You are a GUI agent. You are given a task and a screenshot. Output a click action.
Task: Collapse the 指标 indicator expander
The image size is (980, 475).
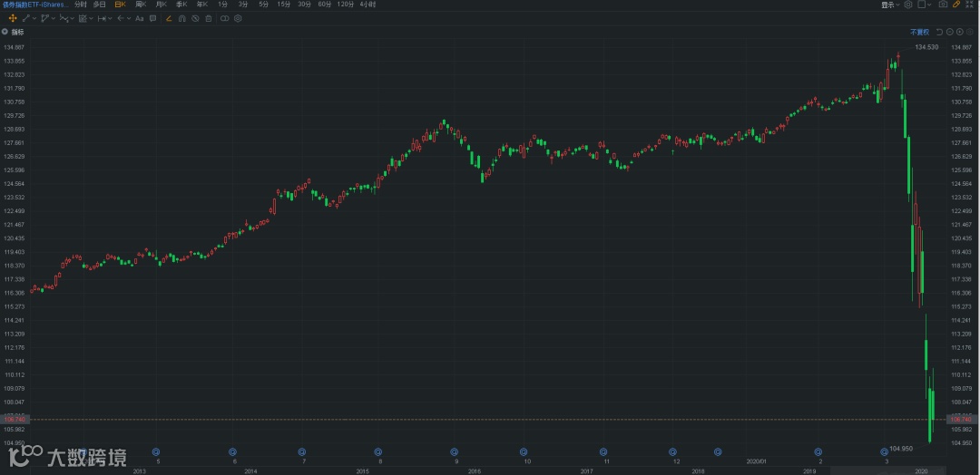point(5,31)
